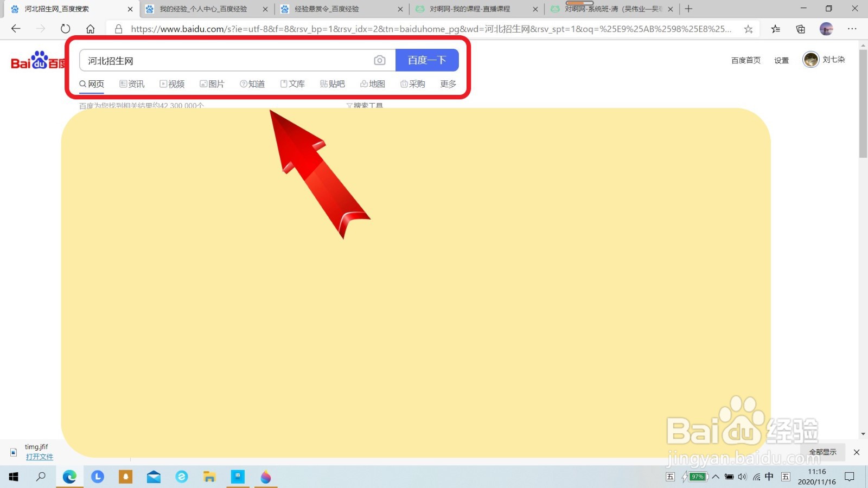Open the 视频 results tab
Image resolution: width=868 pixels, height=488 pixels.
pyautogui.click(x=172, y=84)
